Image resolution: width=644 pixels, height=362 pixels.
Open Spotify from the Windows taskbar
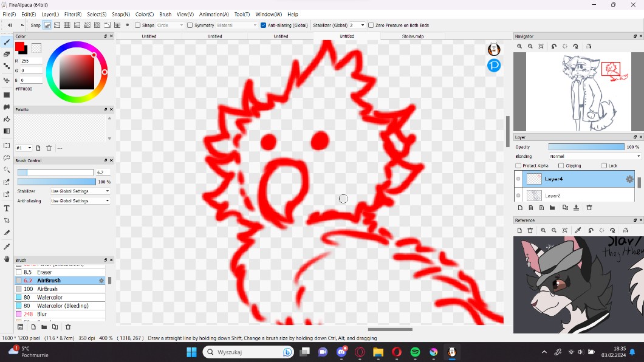coord(415,352)
